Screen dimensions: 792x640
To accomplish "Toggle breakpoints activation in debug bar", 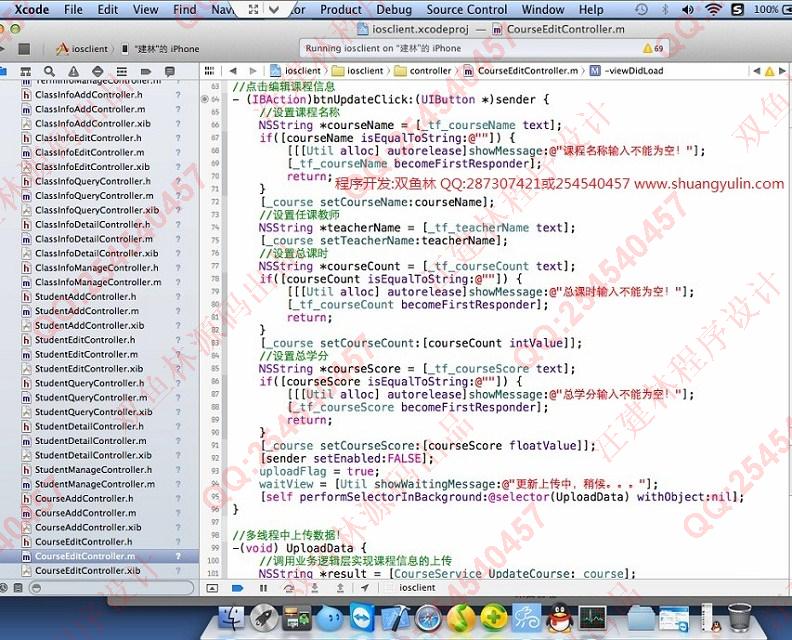I will point(237,588).
